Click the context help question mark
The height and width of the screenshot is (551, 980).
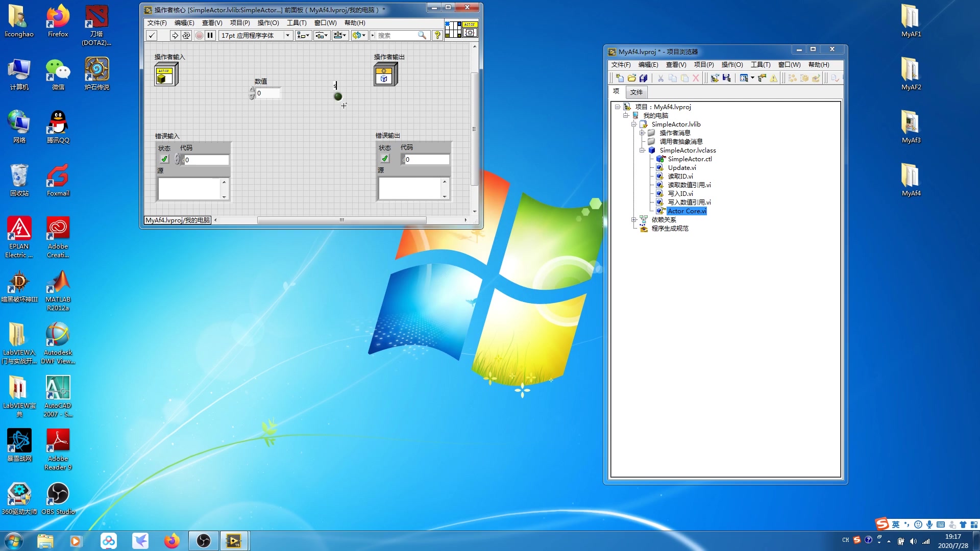pyautogui.click(x=437, y=35)
